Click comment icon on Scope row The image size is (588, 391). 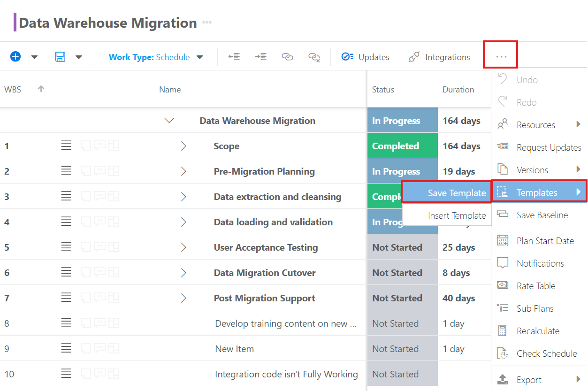tap(99, 146)
